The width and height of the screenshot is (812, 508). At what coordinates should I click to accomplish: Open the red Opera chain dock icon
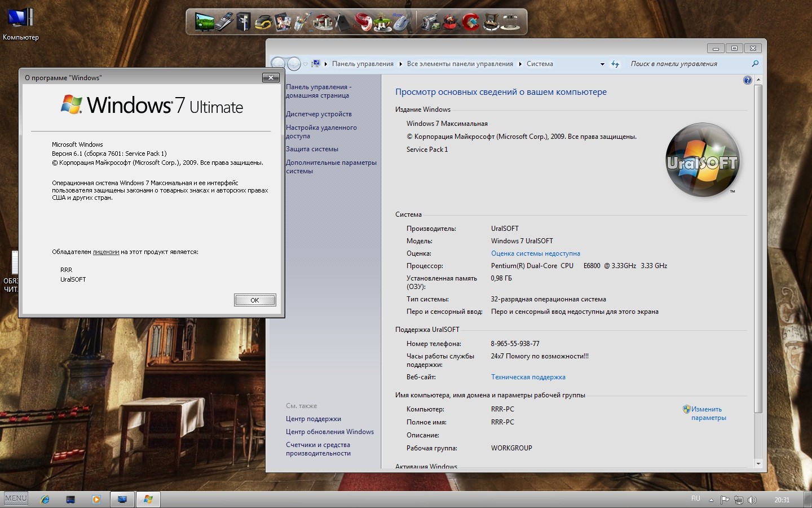click(363, 22)
